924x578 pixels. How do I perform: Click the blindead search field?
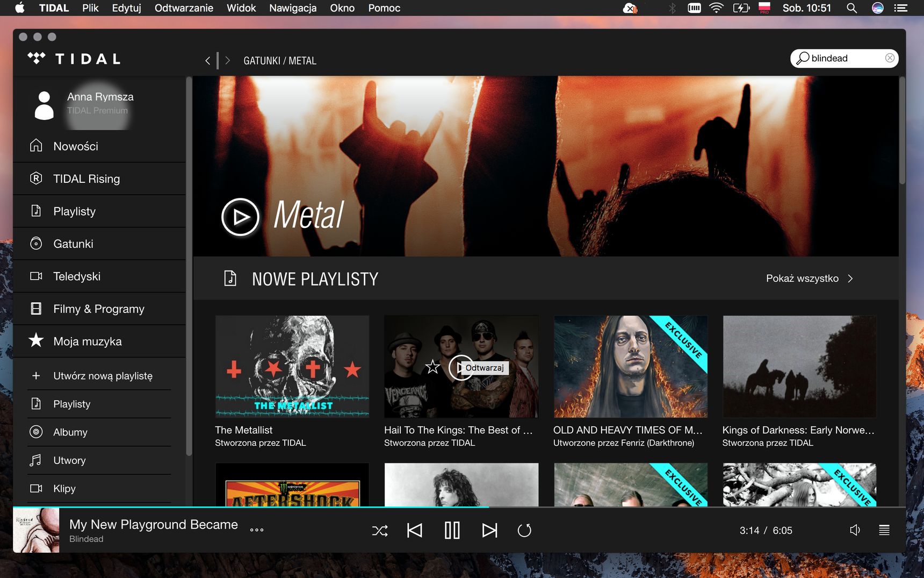click(x=844, y=58)
